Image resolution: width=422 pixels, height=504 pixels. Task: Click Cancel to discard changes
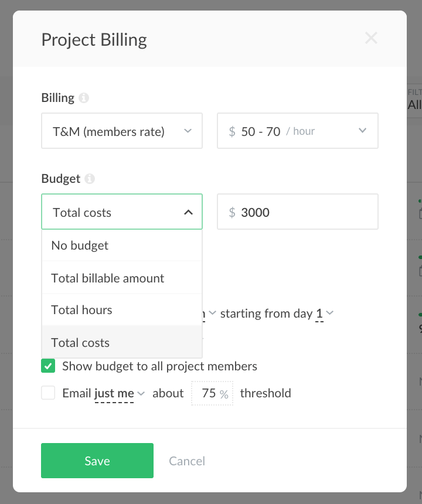(187, 461)
